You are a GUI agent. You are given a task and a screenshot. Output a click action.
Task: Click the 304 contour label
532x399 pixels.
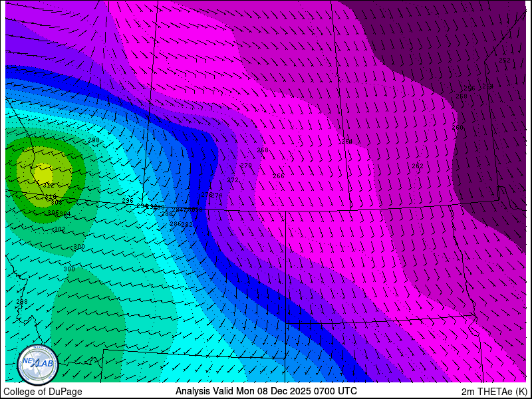pyautogui.click(x=65, y=214)
